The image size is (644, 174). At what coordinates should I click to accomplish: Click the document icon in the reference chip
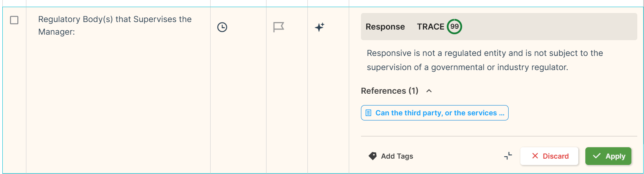pyautogui.click(x=368, y=113)
